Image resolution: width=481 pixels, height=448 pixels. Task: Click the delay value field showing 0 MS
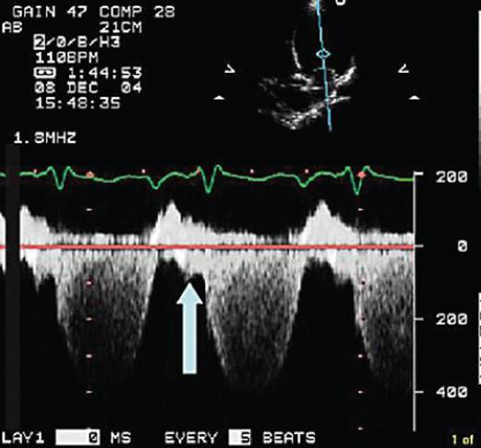pos(78,437)
